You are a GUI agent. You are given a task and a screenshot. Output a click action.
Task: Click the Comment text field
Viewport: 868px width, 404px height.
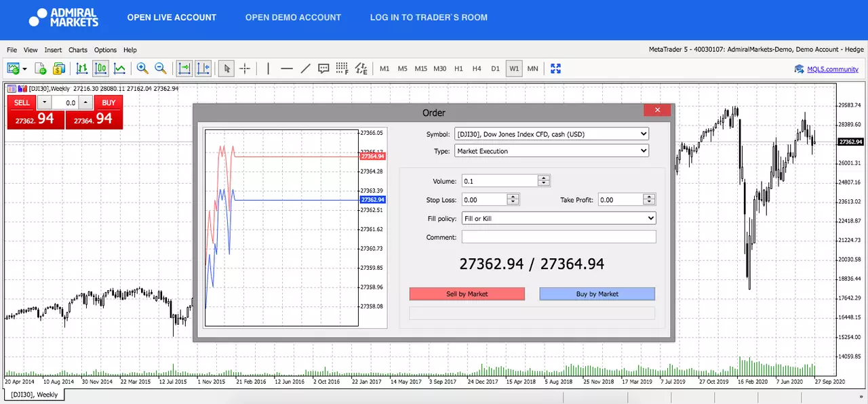[559, 237]
